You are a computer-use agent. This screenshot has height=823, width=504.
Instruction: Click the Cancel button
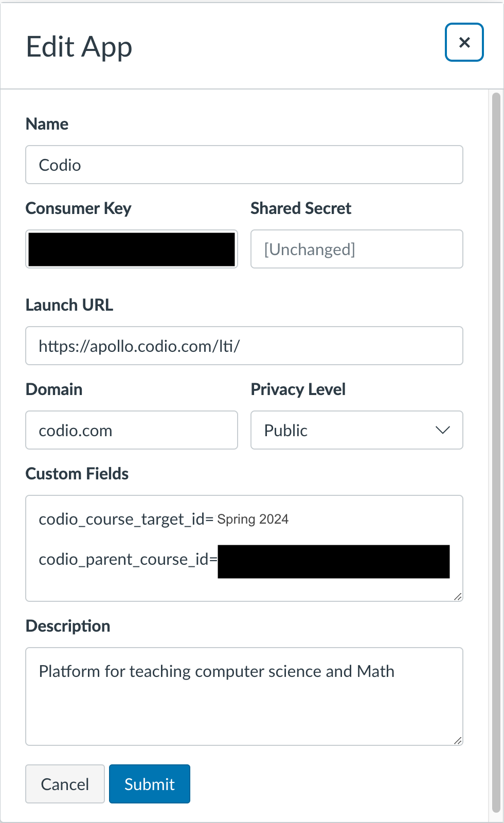tap(65, 784)
